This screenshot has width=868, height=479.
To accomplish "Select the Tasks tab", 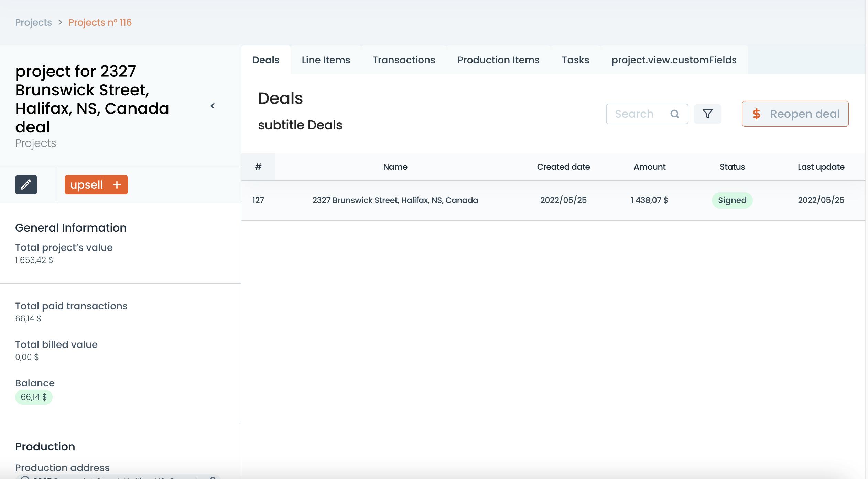I will click(x=575, y=60).
